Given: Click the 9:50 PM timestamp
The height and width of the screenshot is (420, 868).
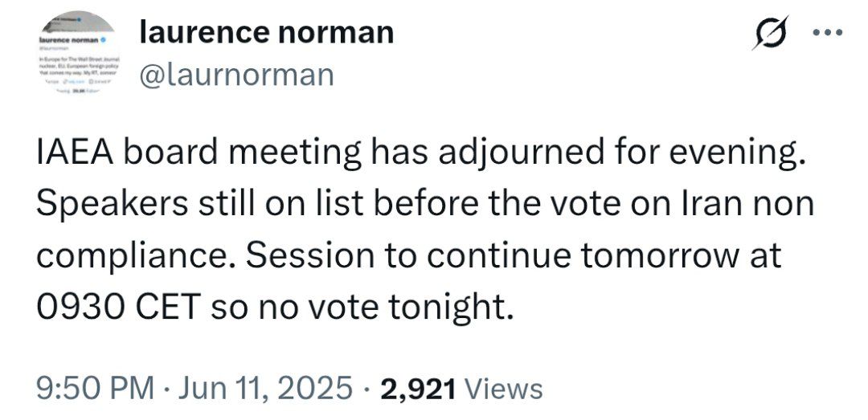Looking at the screenshot, I should click(95, 387).
